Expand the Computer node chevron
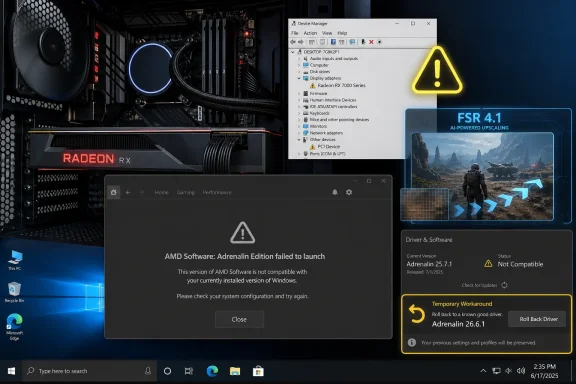 click(x=299, y=65)
